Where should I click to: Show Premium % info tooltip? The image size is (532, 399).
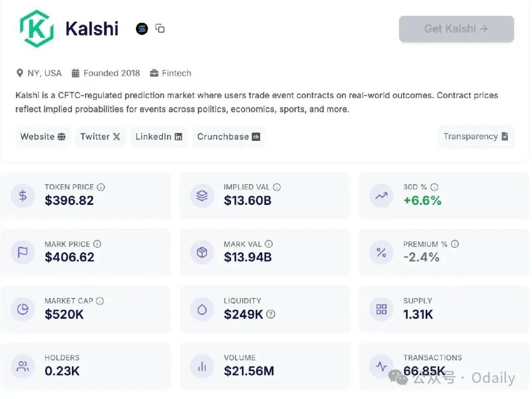[x=455, y=244]
